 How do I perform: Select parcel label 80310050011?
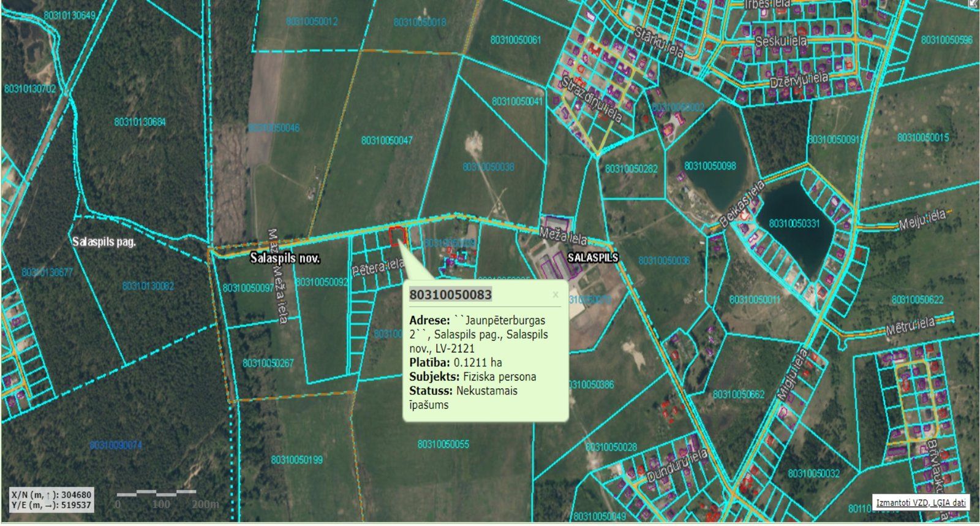click(755, 300)
